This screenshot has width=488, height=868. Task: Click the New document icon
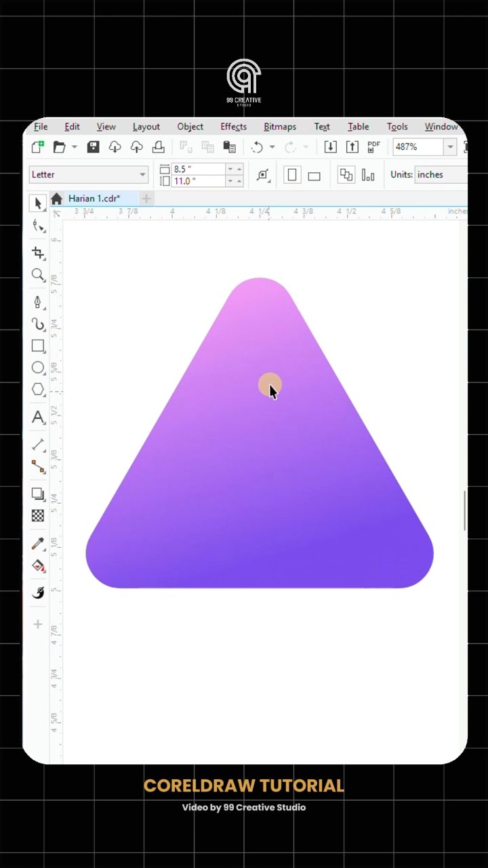[37, 146]
